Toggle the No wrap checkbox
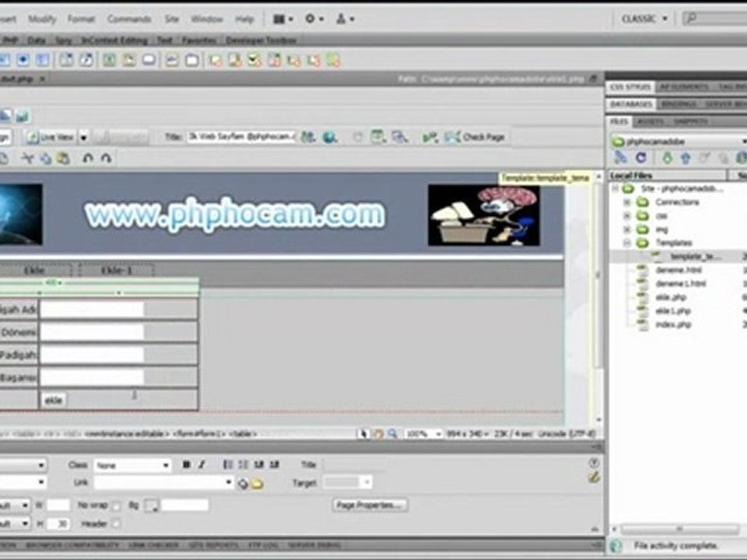 click(x=116, y=506)
